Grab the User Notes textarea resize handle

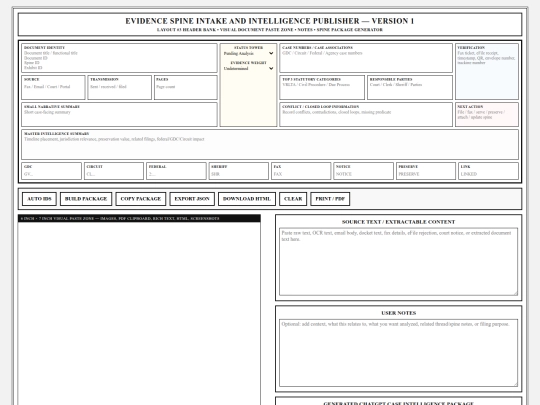(515, 384)
